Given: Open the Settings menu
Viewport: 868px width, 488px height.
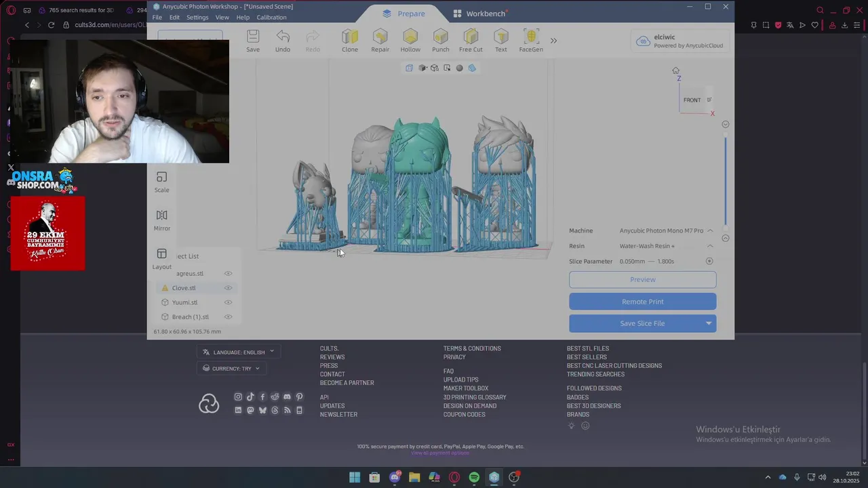Looking at the screenshot, I should (x=197, y=18).
